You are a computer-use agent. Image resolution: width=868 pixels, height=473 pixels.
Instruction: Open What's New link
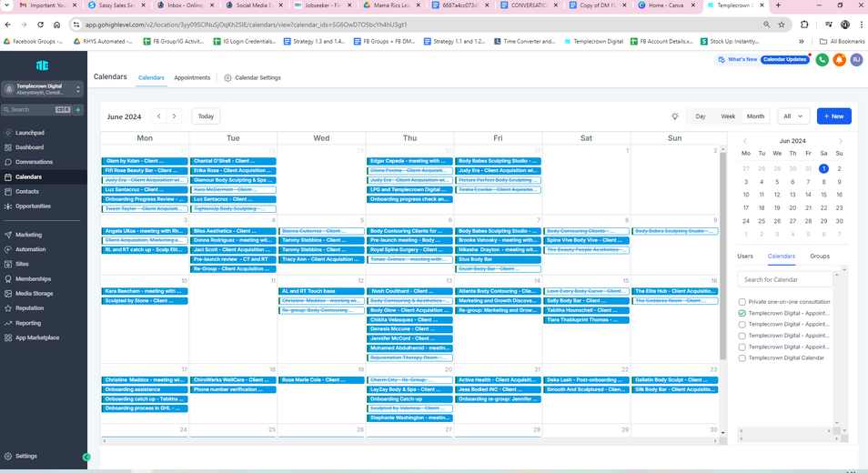point(738,60)
